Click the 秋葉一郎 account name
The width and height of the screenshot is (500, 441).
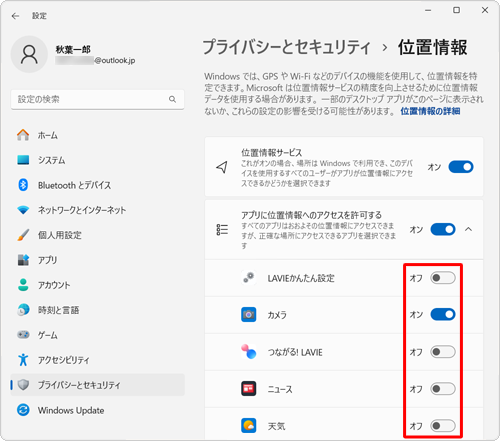73,49
